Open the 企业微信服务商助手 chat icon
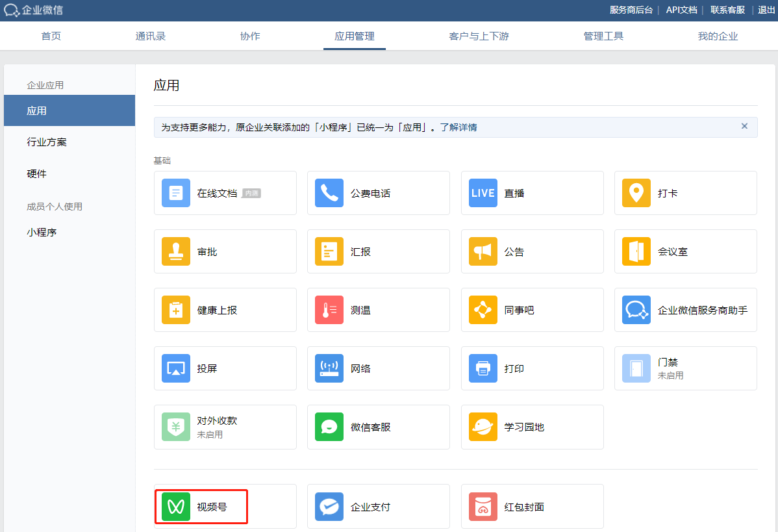Image resolution: width=778 pixels, height=532 pixels. click(636, 310)
